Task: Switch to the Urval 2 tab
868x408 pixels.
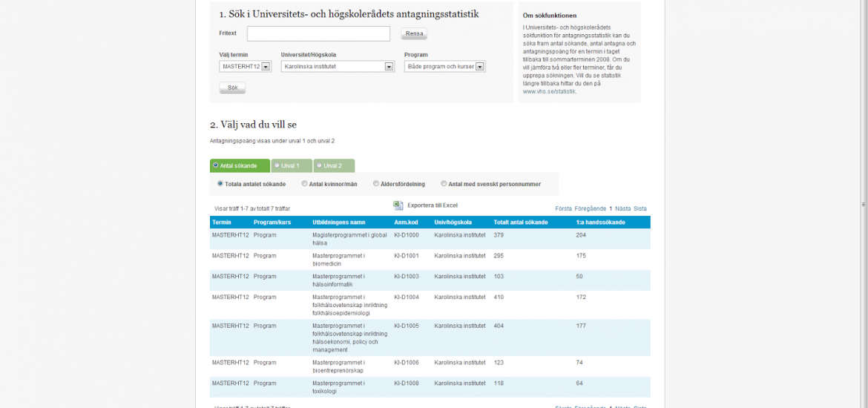Action: tap(334, 165)
